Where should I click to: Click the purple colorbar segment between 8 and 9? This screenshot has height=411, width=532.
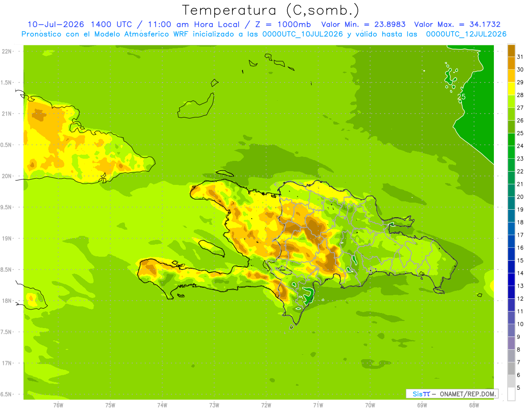point(511,343)
